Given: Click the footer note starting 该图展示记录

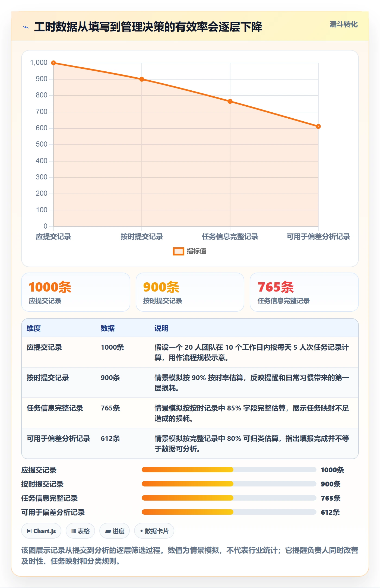Looking at the screenshot, I should pyautogui.click(x=190, y=555).
